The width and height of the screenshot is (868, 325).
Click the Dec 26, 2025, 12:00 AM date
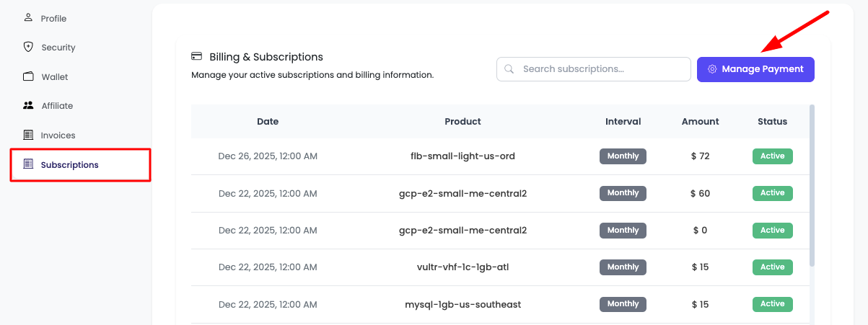268,156
